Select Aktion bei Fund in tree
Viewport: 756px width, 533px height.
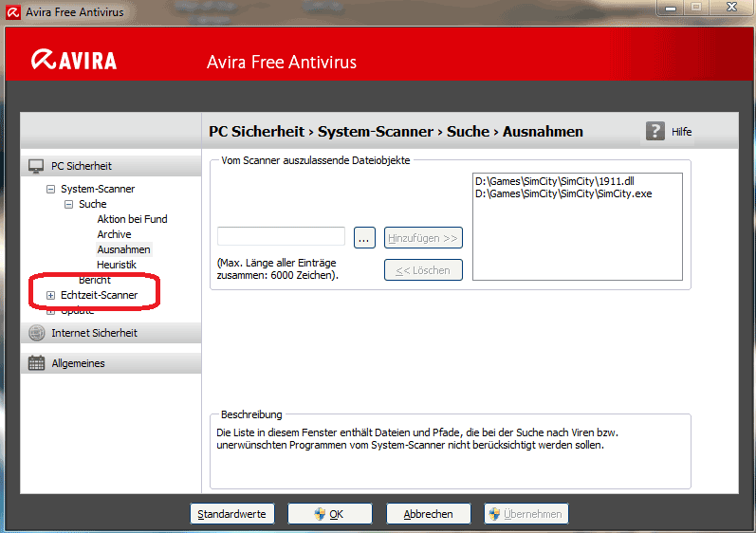coord(132,219)
